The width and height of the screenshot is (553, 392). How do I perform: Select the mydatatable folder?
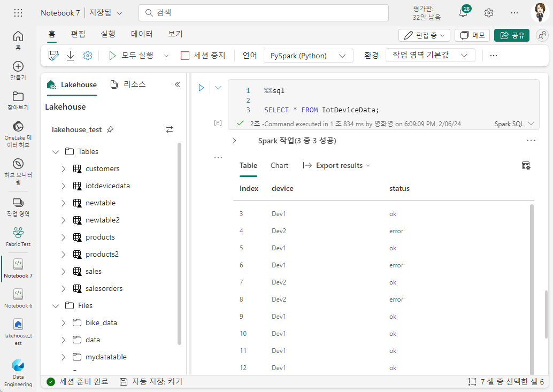[x=106, y=357]
